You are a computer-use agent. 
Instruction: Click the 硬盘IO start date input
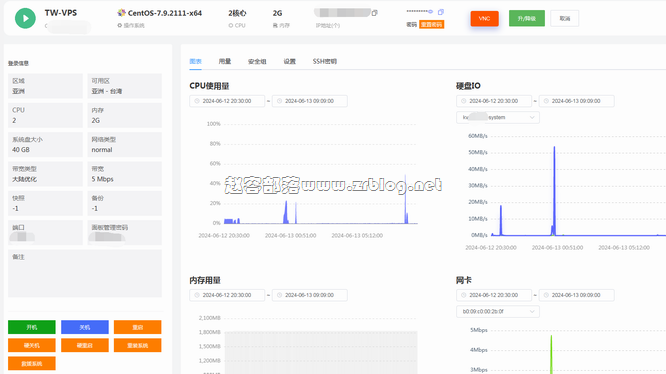(x=494, y=101)
